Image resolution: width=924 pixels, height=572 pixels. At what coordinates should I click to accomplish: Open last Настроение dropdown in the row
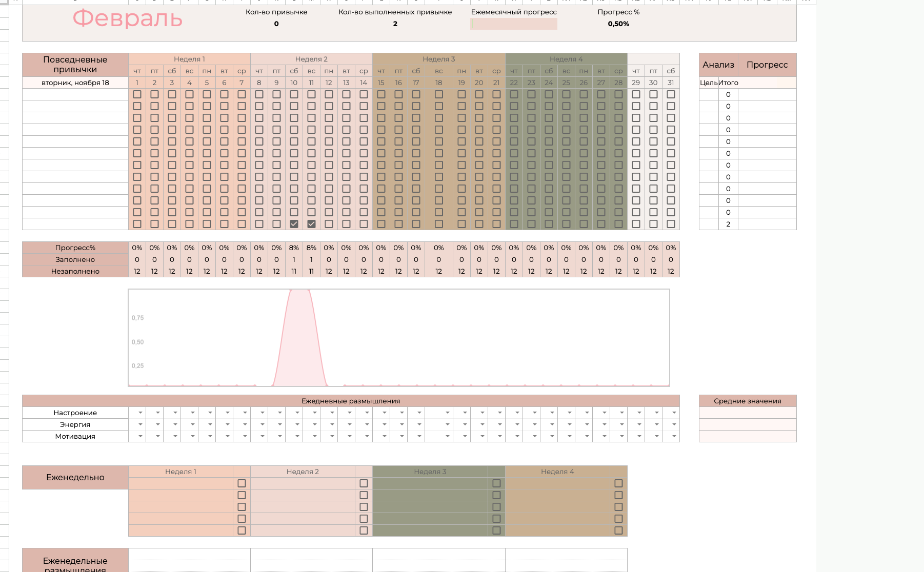pyautogui.click(x=674, y=413)
